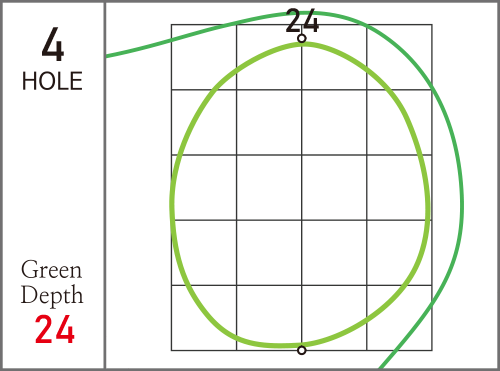This screenshot has height=371, width=500.
Task: Click the bottom-right grid cell
Action: click(x=399, y=318)
